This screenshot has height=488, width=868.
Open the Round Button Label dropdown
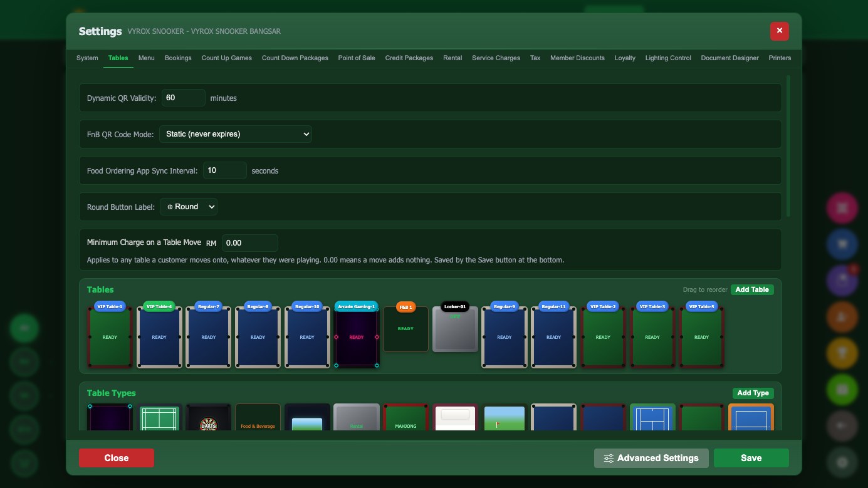(189, 207)
